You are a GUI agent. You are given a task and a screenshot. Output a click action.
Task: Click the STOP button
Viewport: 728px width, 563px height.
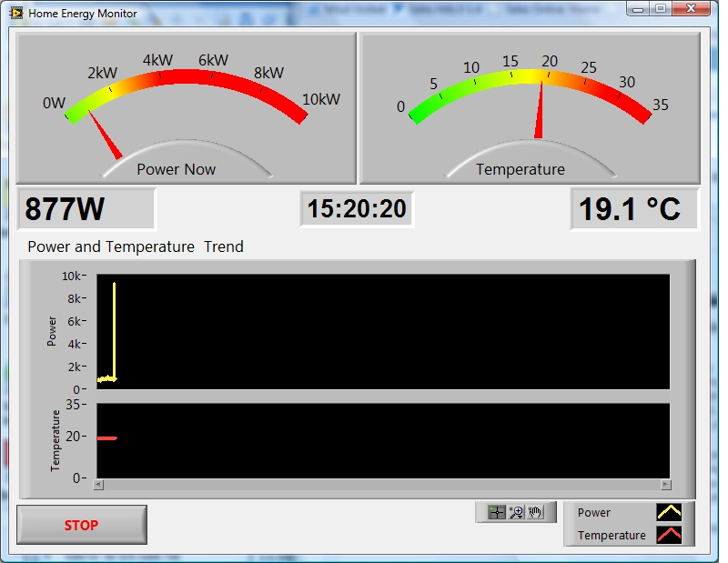(x=82, y=525)
